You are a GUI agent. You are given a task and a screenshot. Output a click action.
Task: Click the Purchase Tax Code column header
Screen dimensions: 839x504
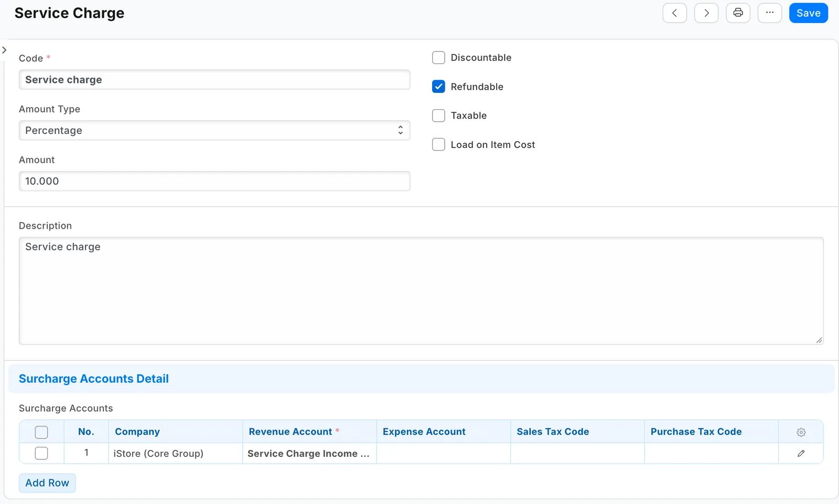[x=712, y=432]
